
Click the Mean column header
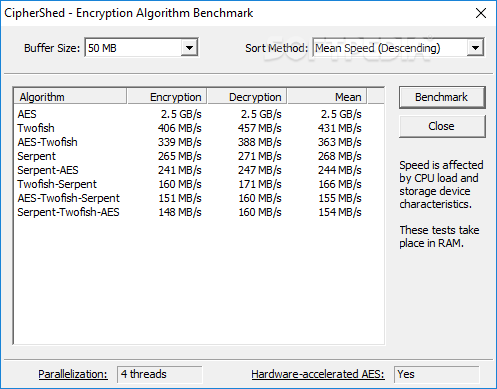click(327, 97)
